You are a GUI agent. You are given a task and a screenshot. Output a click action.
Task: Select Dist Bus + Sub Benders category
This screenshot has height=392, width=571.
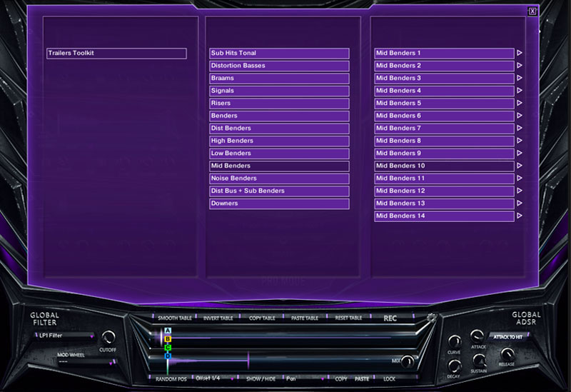point(279,191)
